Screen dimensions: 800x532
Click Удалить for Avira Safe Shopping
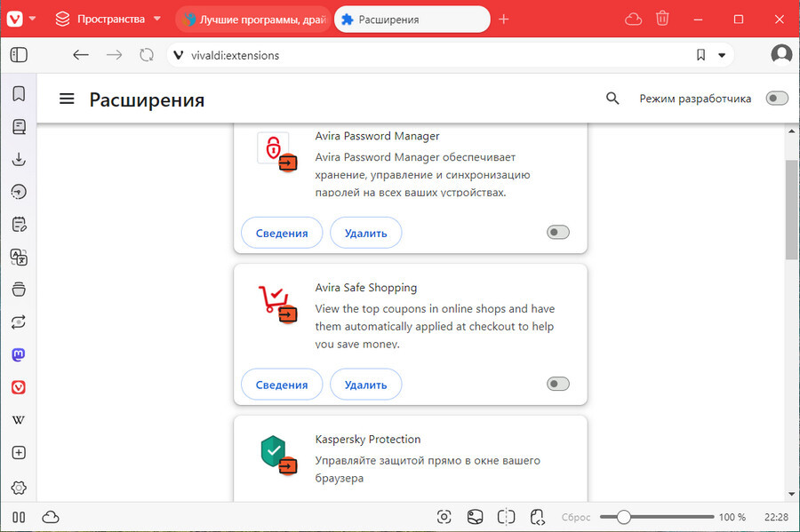tap(366, 385)
